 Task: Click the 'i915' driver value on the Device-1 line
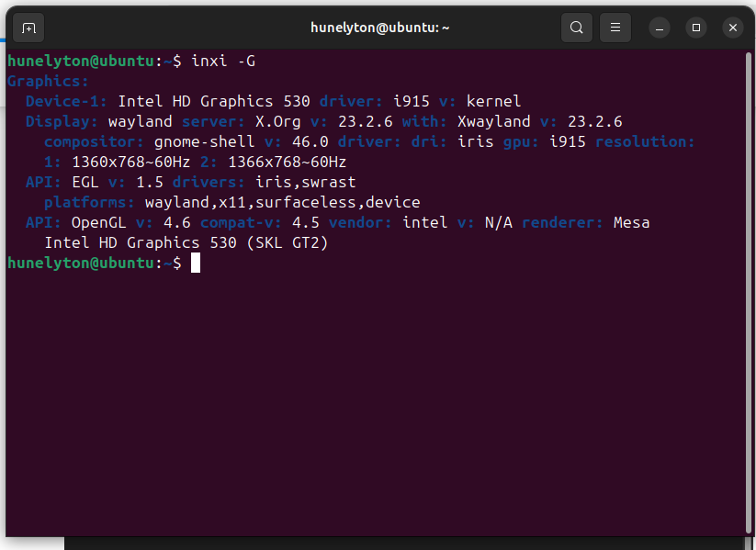412,102
